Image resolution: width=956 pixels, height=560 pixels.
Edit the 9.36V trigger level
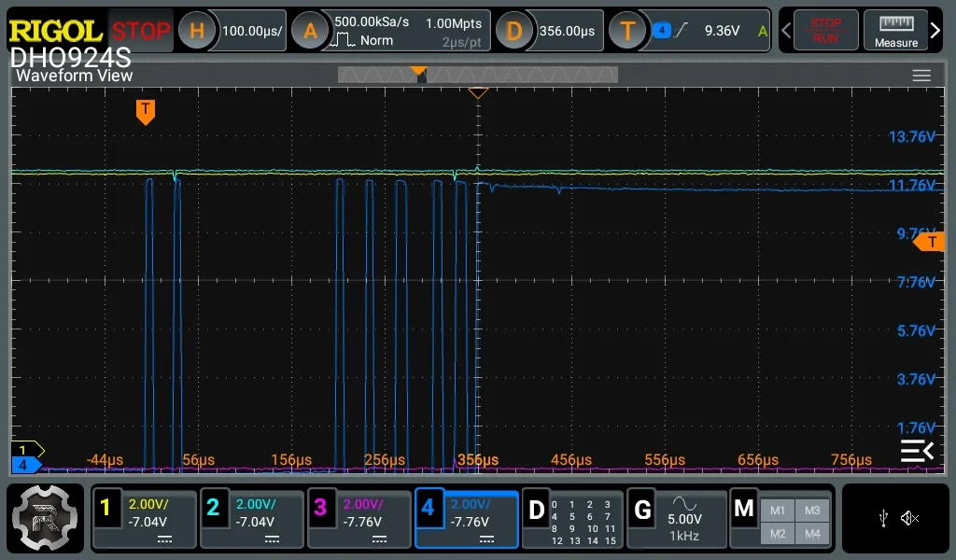(722, 31)
